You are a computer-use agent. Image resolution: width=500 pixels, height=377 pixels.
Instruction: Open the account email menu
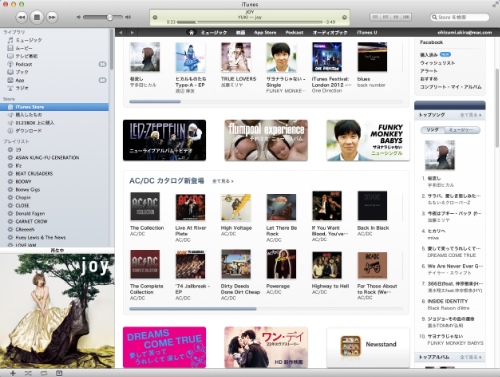coord(465,32)
